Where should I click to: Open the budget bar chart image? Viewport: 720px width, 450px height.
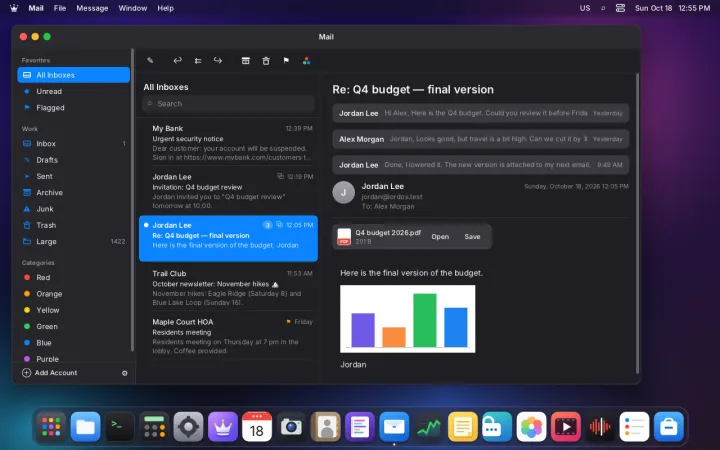pos(407,319)
